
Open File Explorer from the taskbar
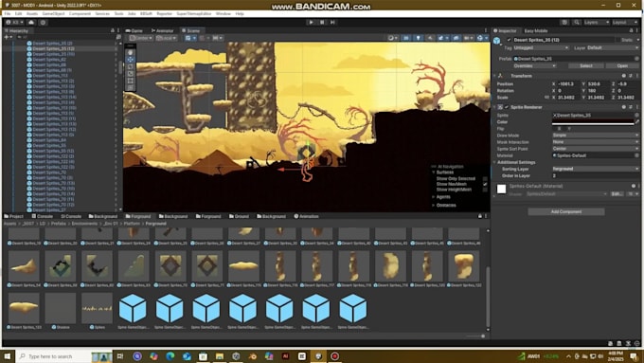pos(220,356)
